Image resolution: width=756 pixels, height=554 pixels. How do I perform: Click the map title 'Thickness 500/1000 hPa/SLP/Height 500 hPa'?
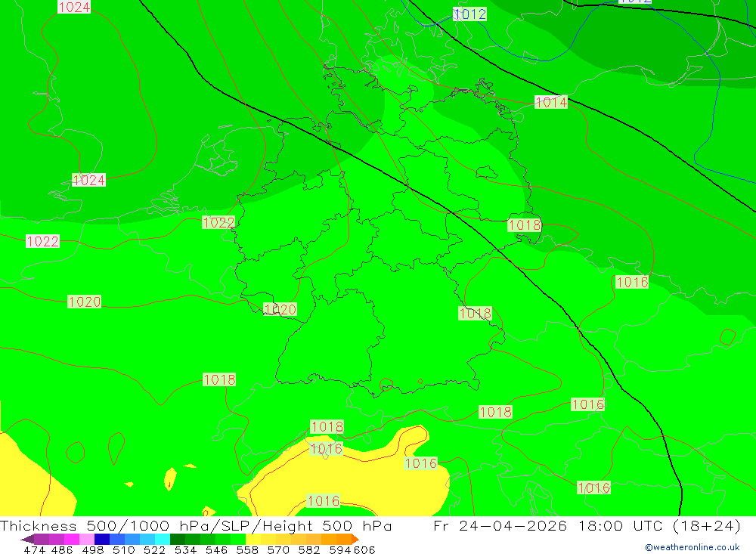pyautogui.click(x=196, y=526)
